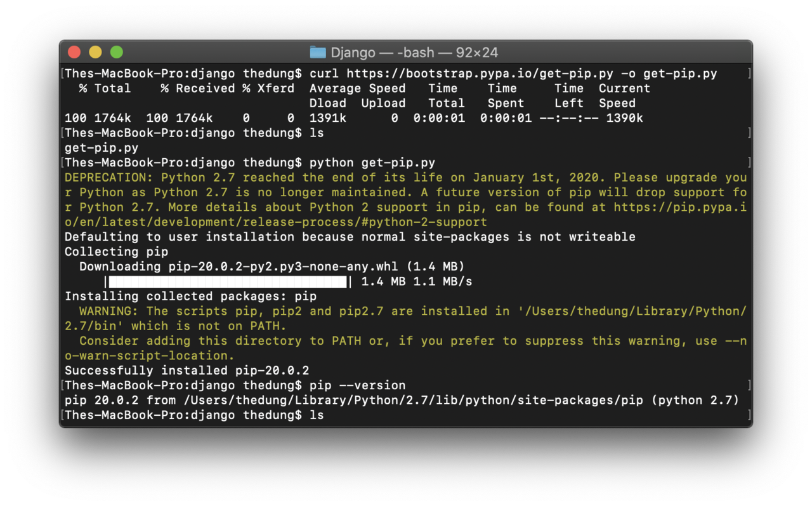The height and width of the screenshot is (506, 812).
Task: Click the green full-screen window button
Action: [117, 52]
